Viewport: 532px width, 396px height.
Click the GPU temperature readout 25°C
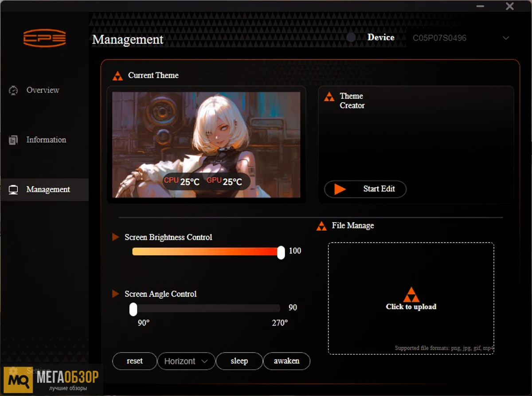coord(232,182)
